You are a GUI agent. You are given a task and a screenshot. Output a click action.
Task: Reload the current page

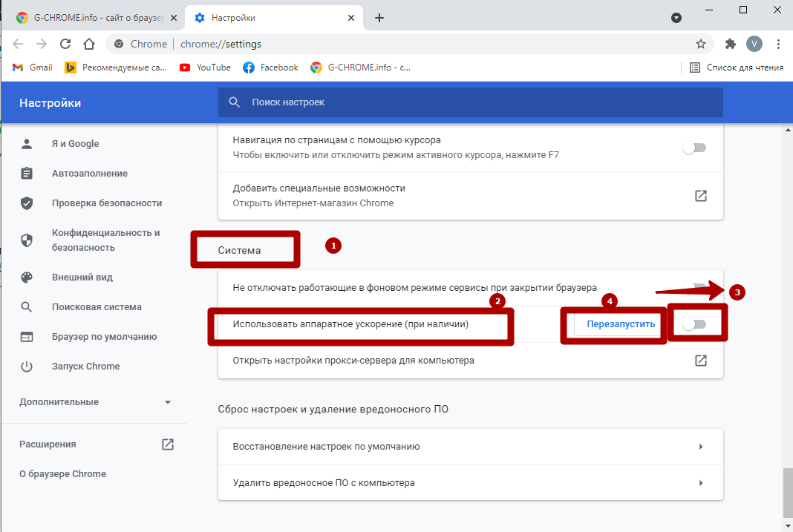65,44
